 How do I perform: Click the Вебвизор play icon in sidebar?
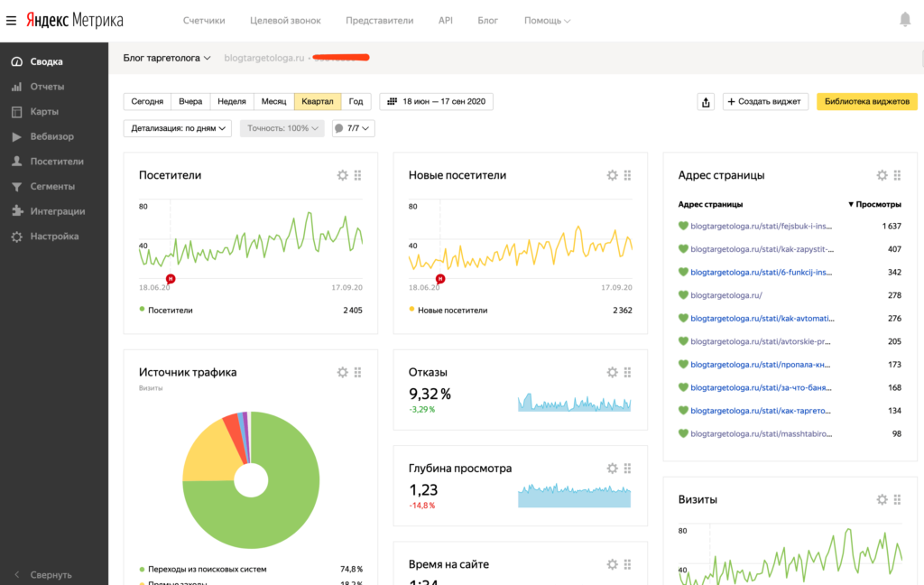tap(16, 137)
